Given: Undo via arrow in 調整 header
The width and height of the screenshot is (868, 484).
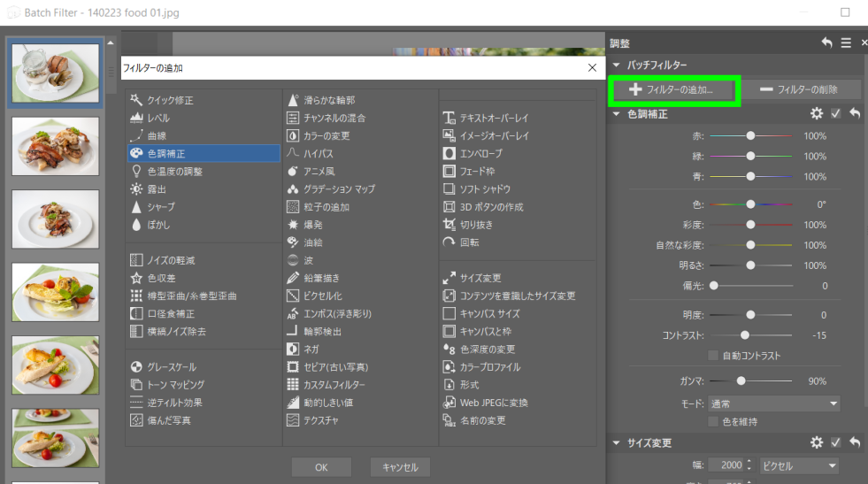Looking at the screenshot, I should (x=826, y=42).
